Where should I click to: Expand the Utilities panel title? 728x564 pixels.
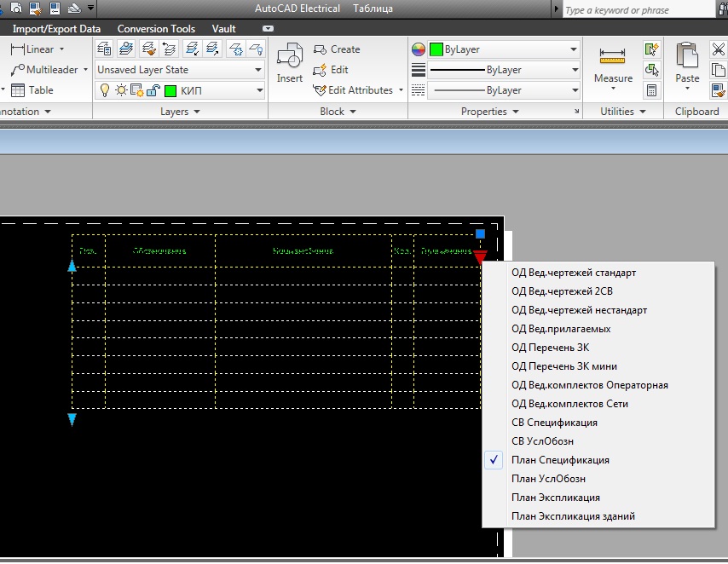coord(622,112)
